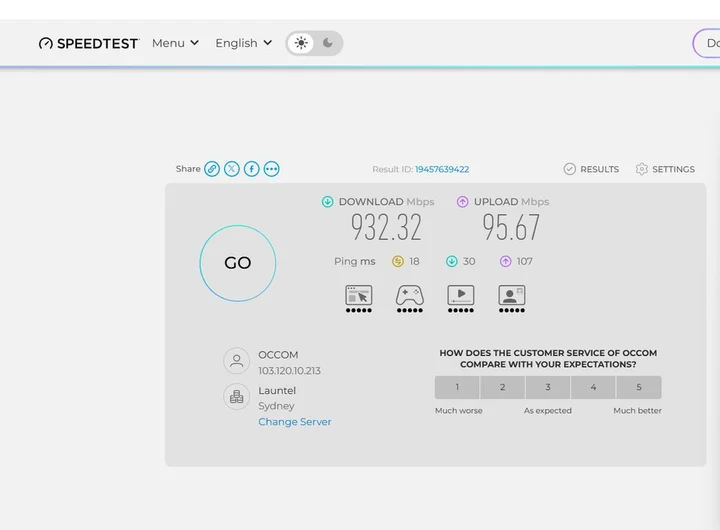The image size is (720, 530).
Task: Share result on Facebook
Action: pyautogui.click(x=252, y=169)
